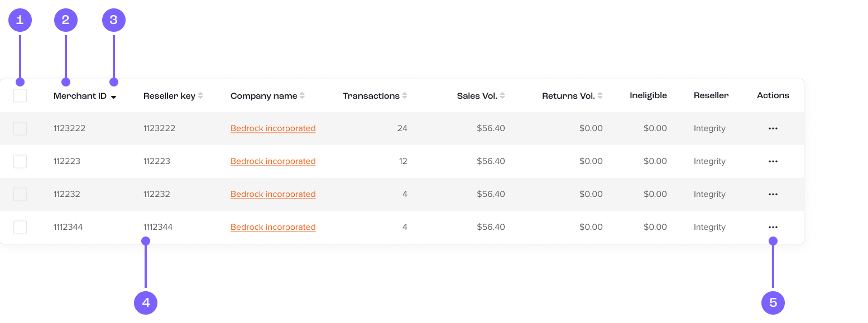Click annotation marker number 5
The image size is (868, 323).
click(x=773, y=303)
